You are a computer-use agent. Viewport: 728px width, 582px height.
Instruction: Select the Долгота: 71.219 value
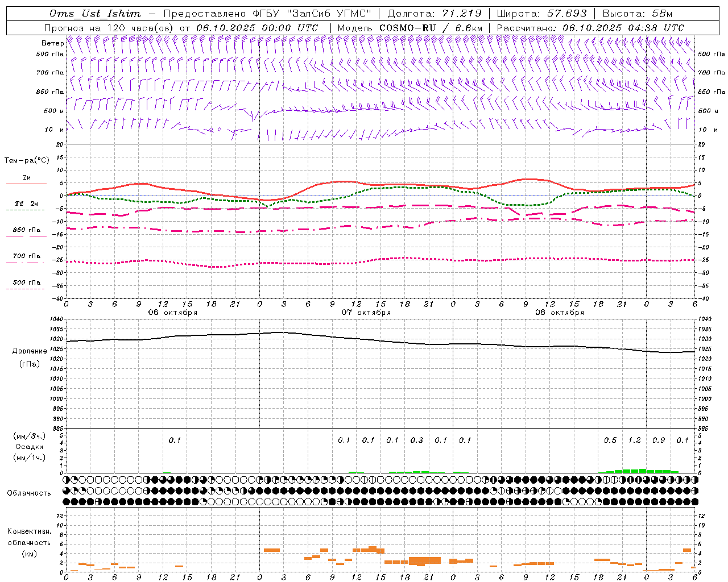click(435, 14)
